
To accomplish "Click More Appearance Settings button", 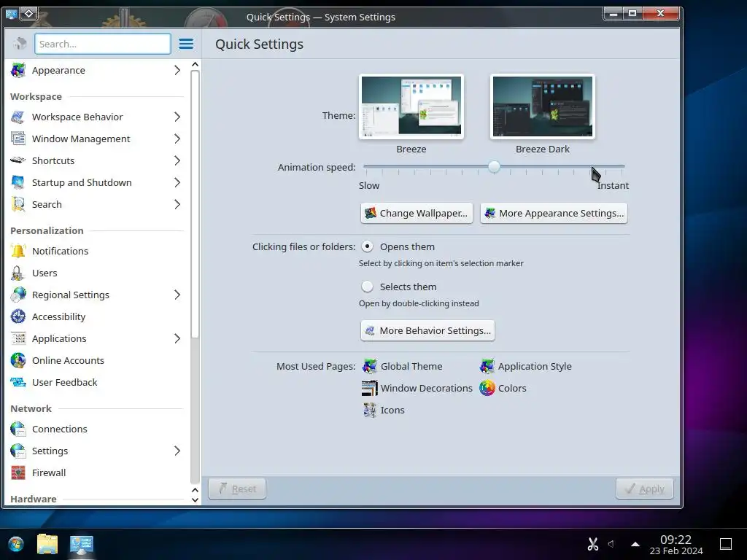I will pyautogui.click(x=554, y=214).
